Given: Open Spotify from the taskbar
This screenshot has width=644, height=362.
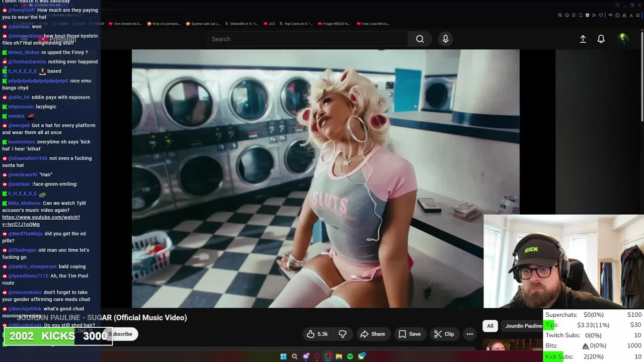Looking at the screenshot, I should [350, 356].
